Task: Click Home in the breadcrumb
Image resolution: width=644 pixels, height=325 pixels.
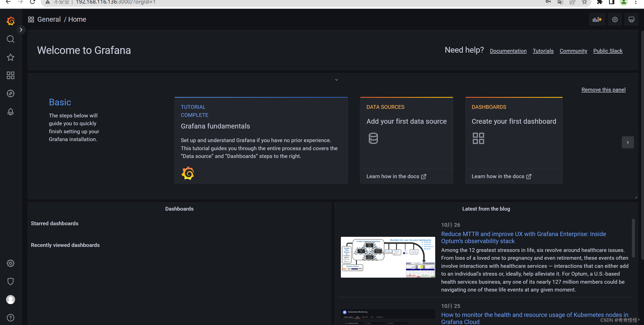Action: tap(77, 19)
